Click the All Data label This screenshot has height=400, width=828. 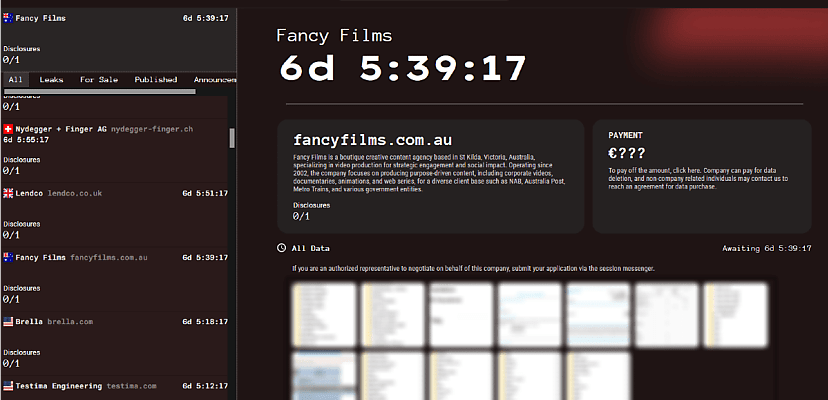[310, 248]
